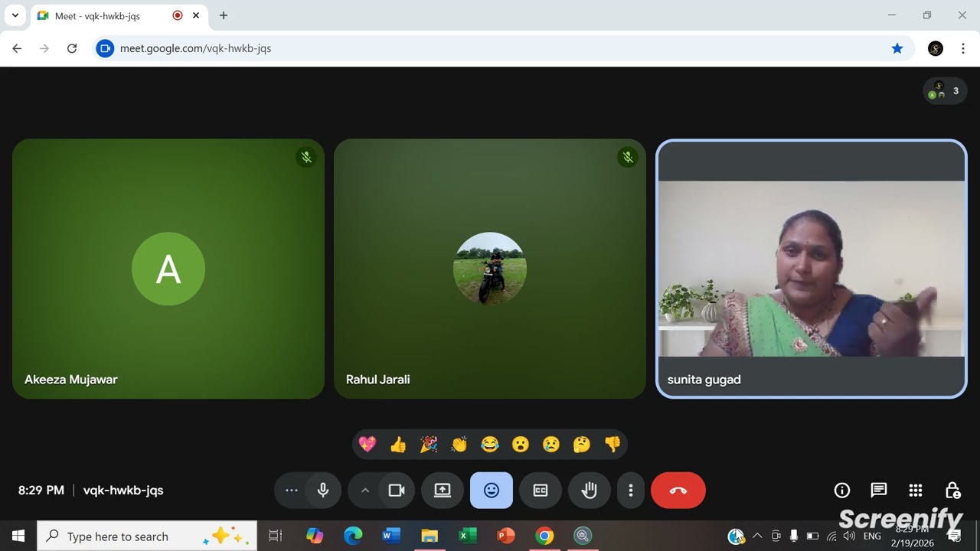Show hidden system tray icons
Viewport: 980px width, 551px height.
pos(757,536)
